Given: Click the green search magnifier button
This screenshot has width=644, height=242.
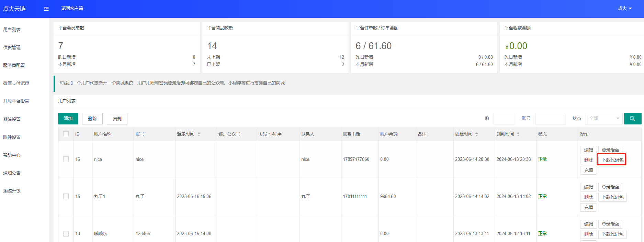Looking at the screenshot, I should 633,119.
